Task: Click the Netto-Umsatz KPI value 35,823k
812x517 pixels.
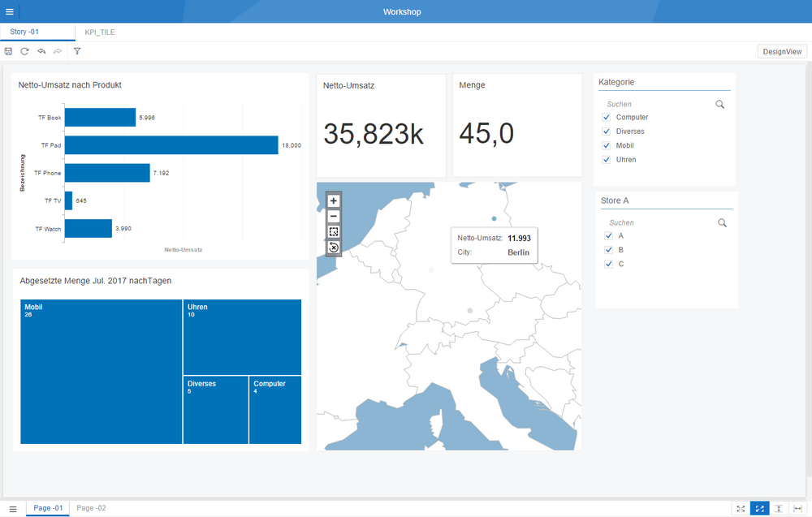Action: coord(374,134)
